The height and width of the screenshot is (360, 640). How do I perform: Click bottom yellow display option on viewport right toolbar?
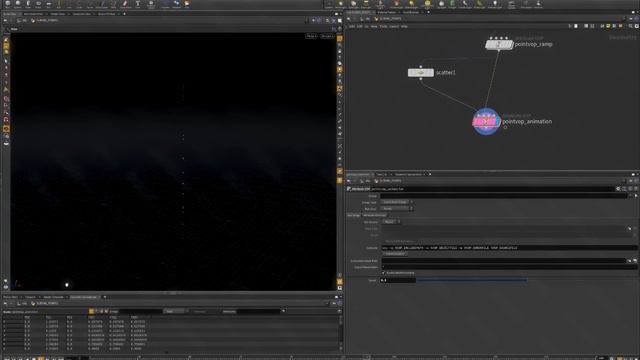coord(340,282)
